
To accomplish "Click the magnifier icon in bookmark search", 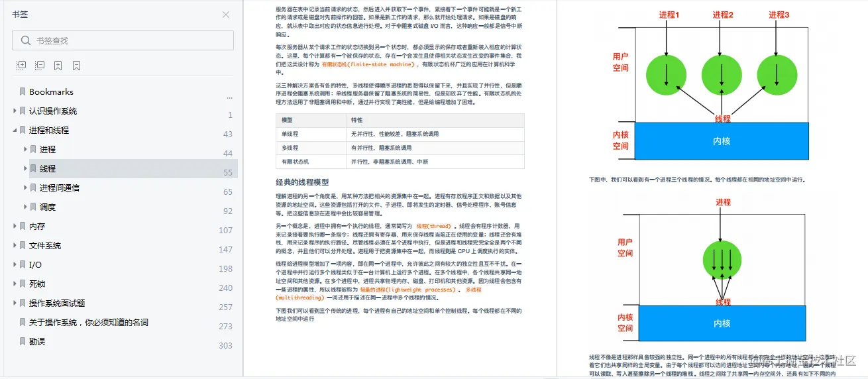I will click(x=26, y=40).
